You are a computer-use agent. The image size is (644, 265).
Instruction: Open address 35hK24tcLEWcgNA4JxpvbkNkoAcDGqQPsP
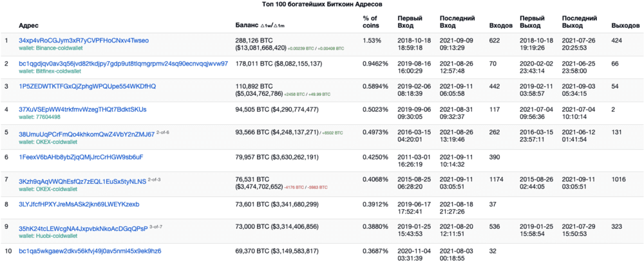83,228
